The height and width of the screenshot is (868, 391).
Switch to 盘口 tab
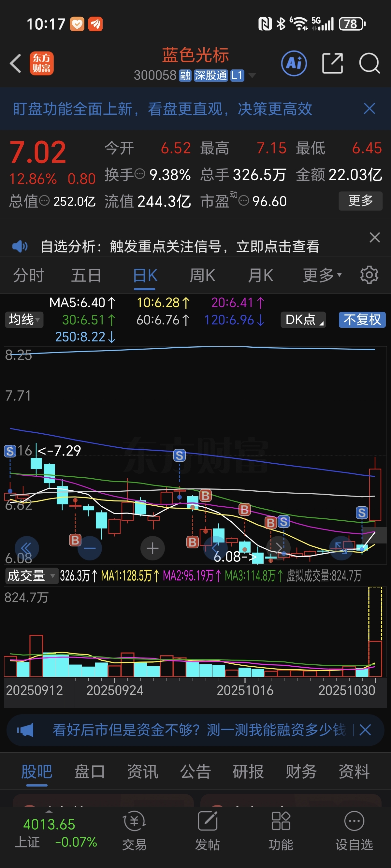90,771
